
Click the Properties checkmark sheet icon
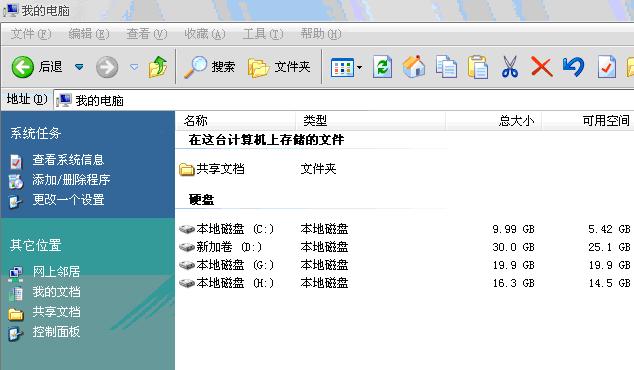[x=607, y=67]
